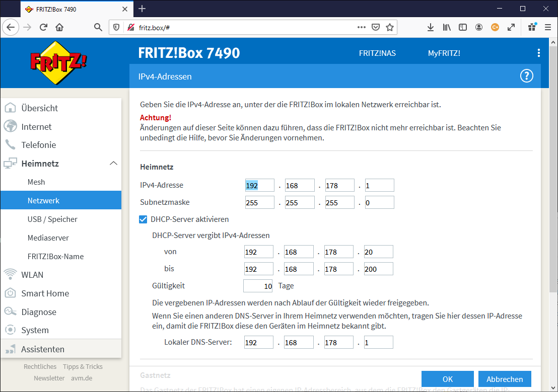Click the Tipps & Tricks footer link
The image size is (558, 392).
click(x=83, y=366)
